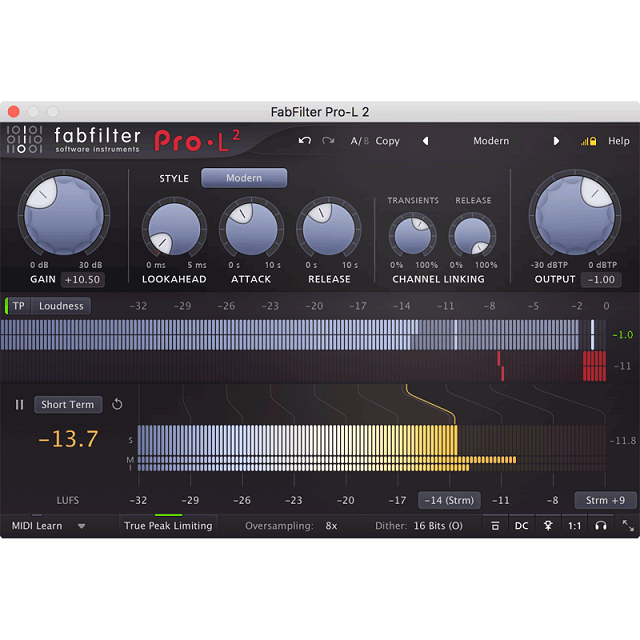Viewport: 640px width, 640px height.
Task: Toggle the TP true peak meter button
Action: click(x=18, y=306)
